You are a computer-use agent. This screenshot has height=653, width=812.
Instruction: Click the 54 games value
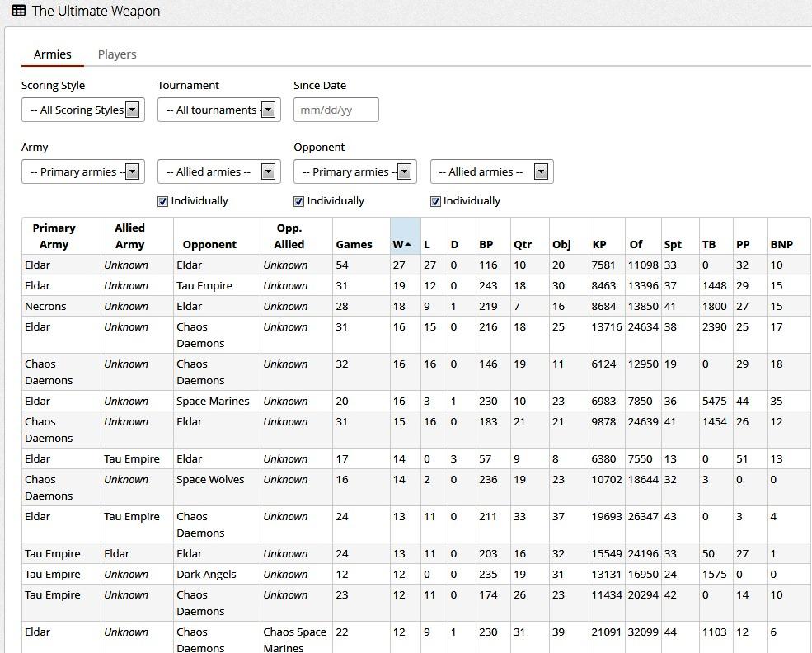(342, 265)
